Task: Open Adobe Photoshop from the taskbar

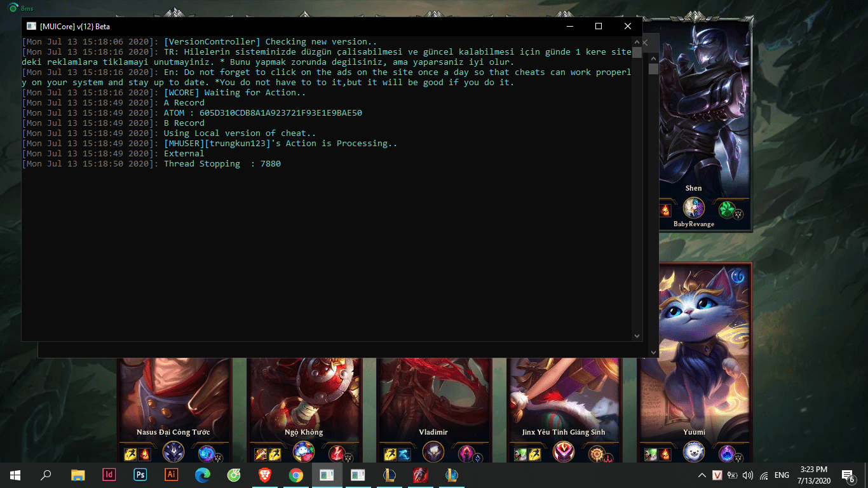Action: (140, 475)
